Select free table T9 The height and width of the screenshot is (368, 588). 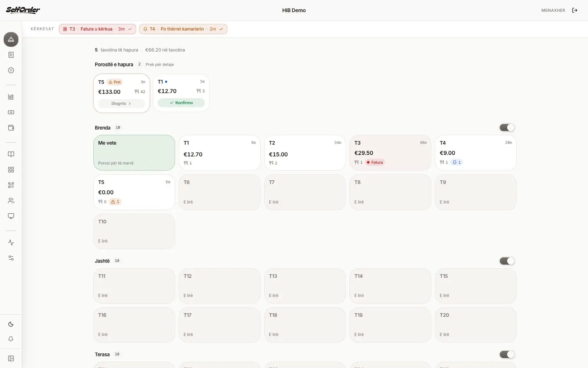476,192
